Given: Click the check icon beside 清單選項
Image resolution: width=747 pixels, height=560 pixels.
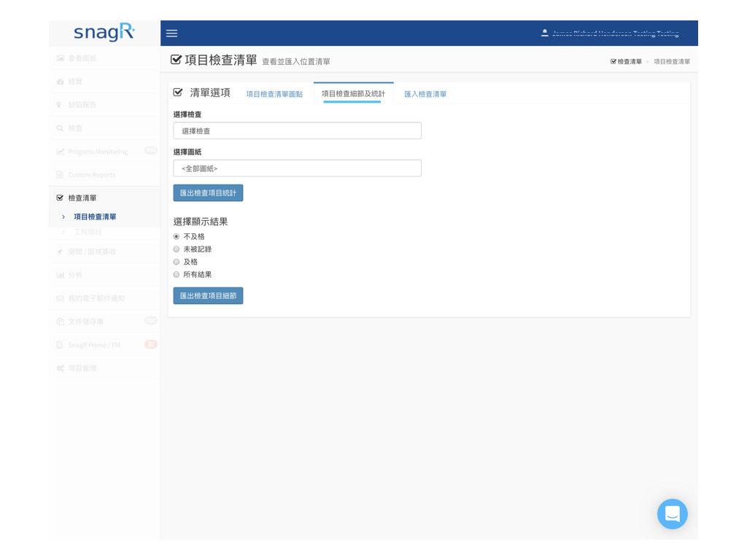Looking at the screenshot, I should pos(178,93).
